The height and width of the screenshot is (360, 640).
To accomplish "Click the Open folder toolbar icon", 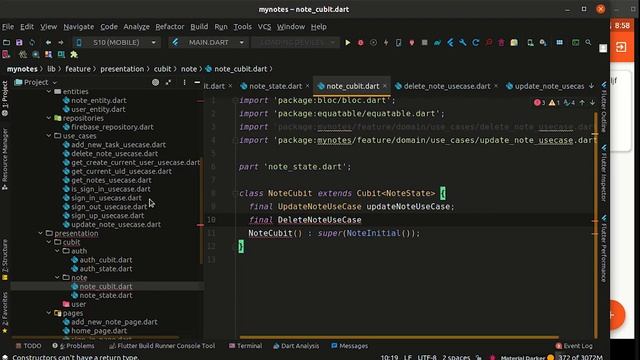I will pos(7,42).
